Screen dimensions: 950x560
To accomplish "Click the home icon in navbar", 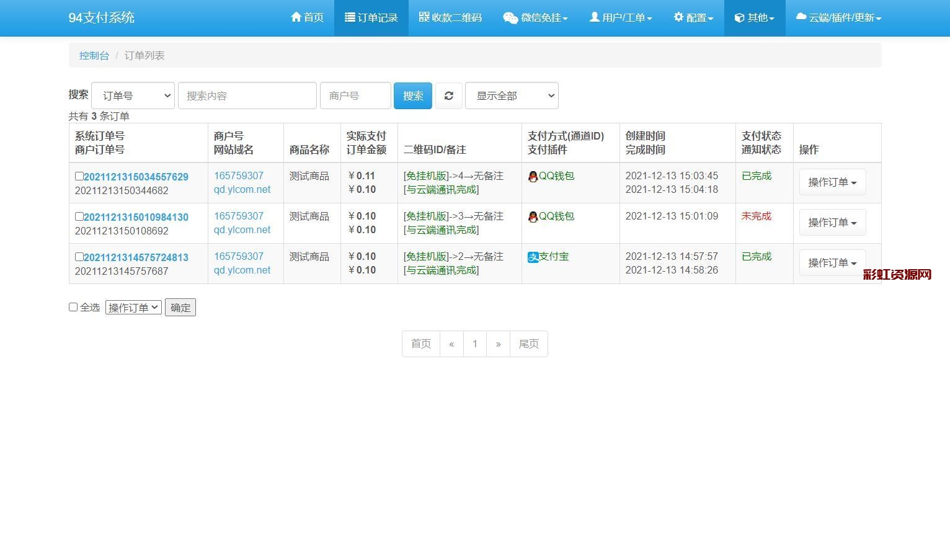I will click(296, 17).
